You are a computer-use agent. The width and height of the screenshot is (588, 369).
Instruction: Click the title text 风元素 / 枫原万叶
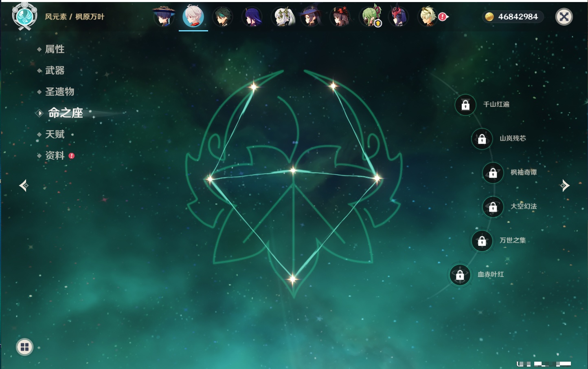coord(75,17)
